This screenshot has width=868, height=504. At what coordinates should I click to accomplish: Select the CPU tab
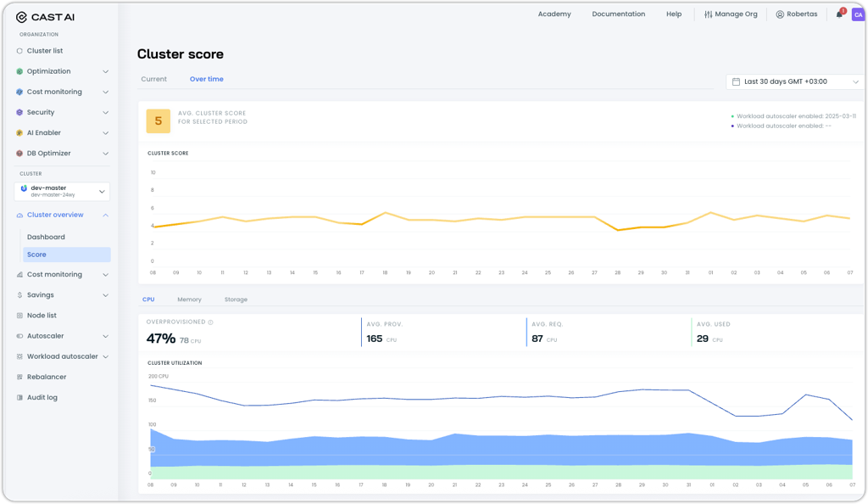tap(148, 300)
